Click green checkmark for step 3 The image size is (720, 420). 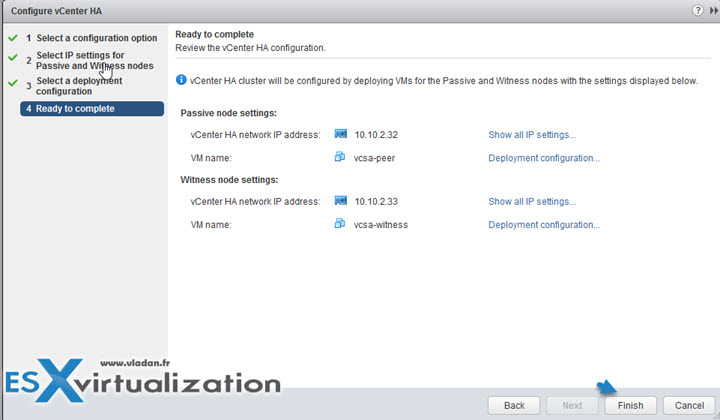(13, 84)
